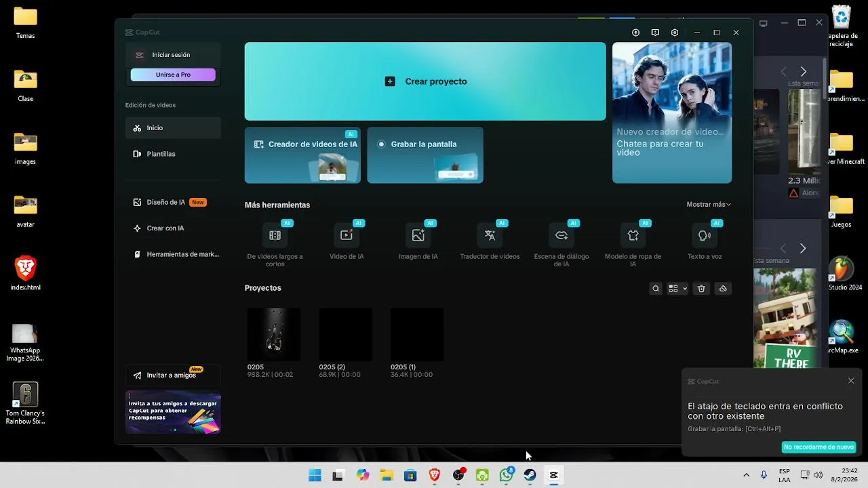Open the invite friends rewards banner
This screenshot has width=868, height=488.
[173, 412]
